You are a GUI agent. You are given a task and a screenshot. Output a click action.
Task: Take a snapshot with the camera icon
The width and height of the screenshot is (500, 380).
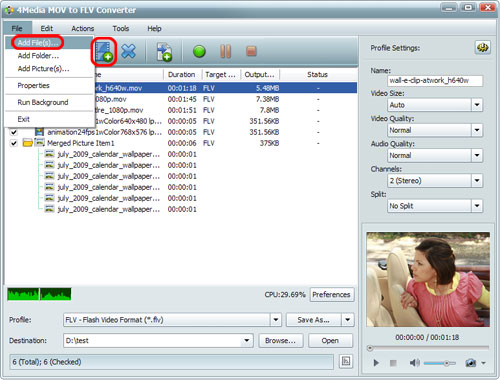click(471, 363)
